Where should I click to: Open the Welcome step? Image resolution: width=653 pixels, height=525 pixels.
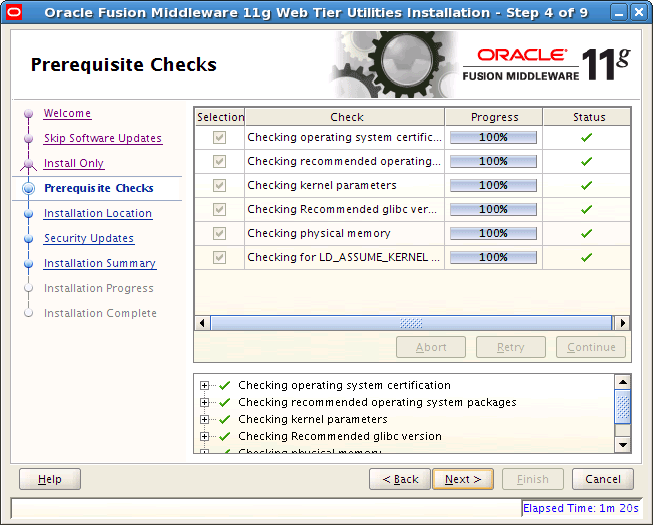(67, 113)
